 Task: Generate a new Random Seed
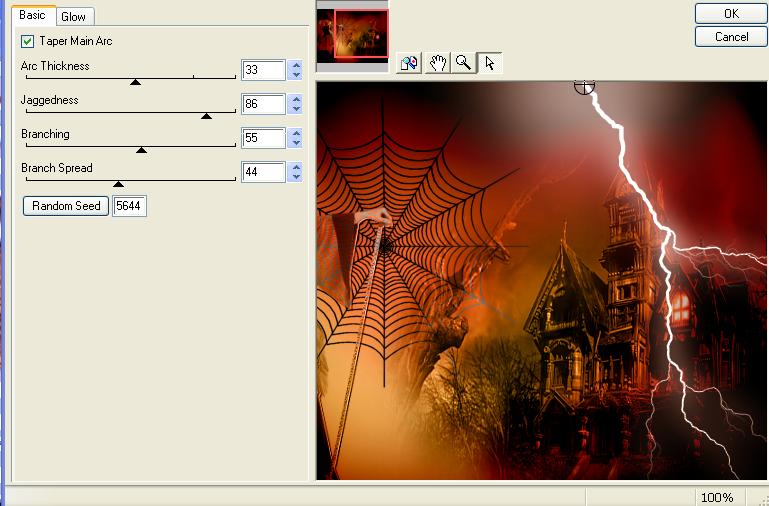tap(66, 206)
